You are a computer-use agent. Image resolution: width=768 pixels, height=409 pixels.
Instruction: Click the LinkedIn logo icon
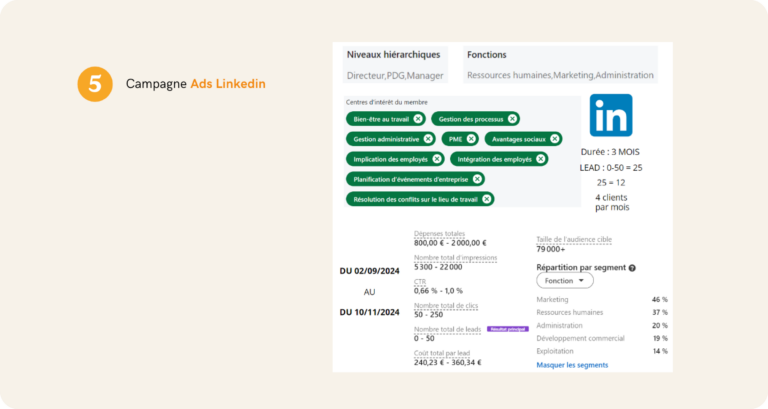pyautogui.click(x=610, y=115)
